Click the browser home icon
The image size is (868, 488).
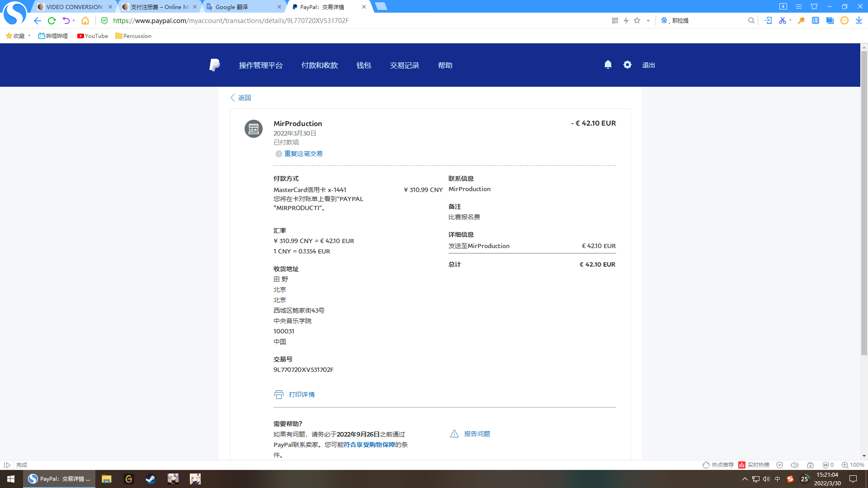point(85,21)
